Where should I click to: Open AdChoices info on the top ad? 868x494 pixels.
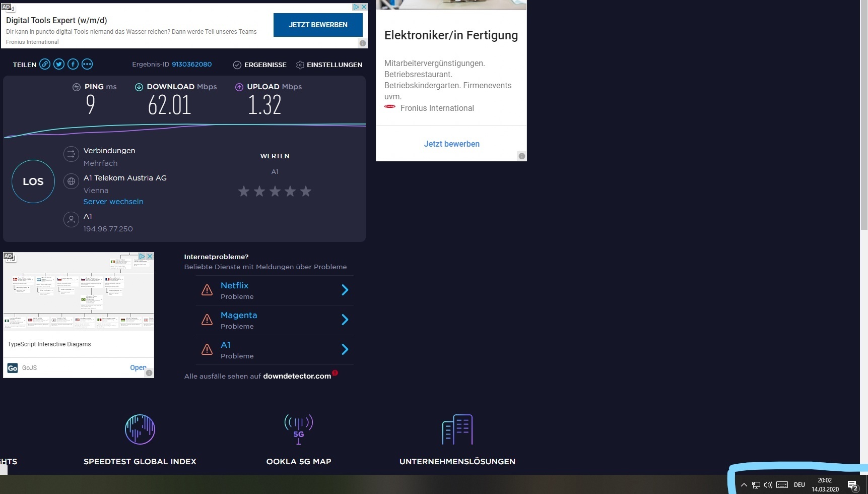tap(356, 7)
